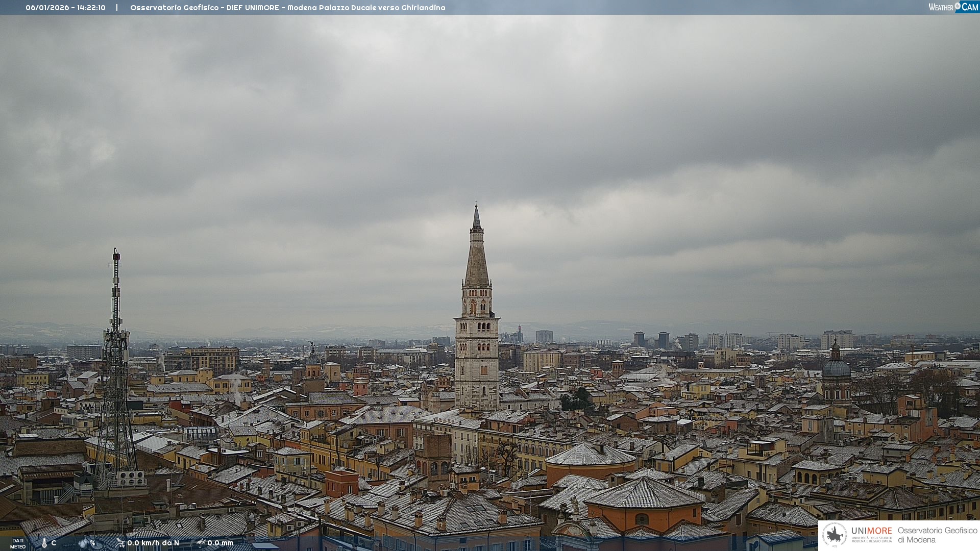Click the WeatherCam logo
Screen dimensions: 980x551
pyautogui.click(x=953, y=7)
